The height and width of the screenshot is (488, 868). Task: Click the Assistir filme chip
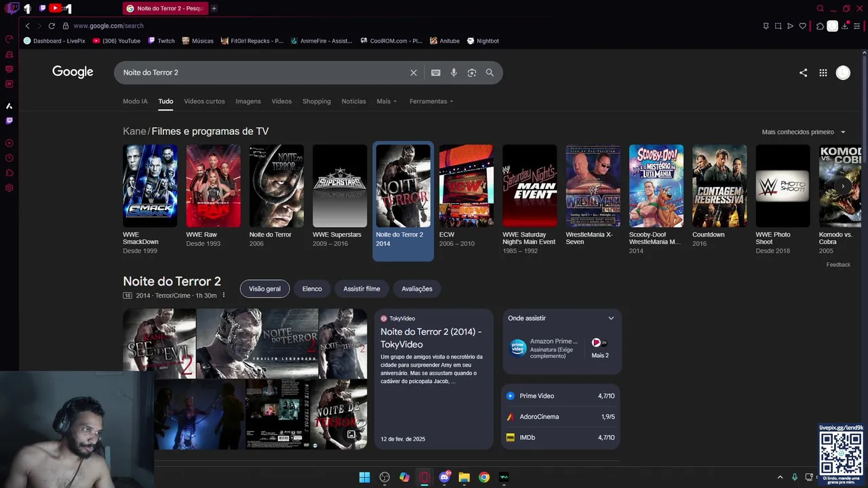click(x=361, y=289)
